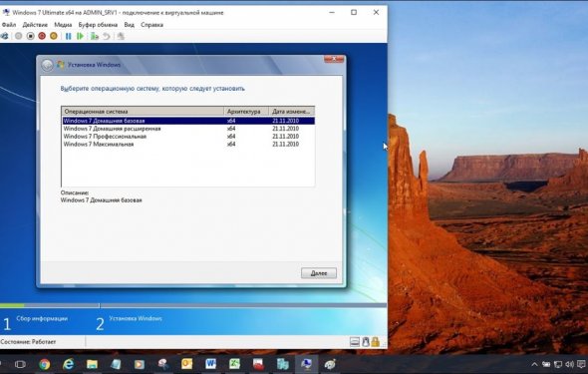
Task: Open the Вид menu
Action: [x=129, y=25]
